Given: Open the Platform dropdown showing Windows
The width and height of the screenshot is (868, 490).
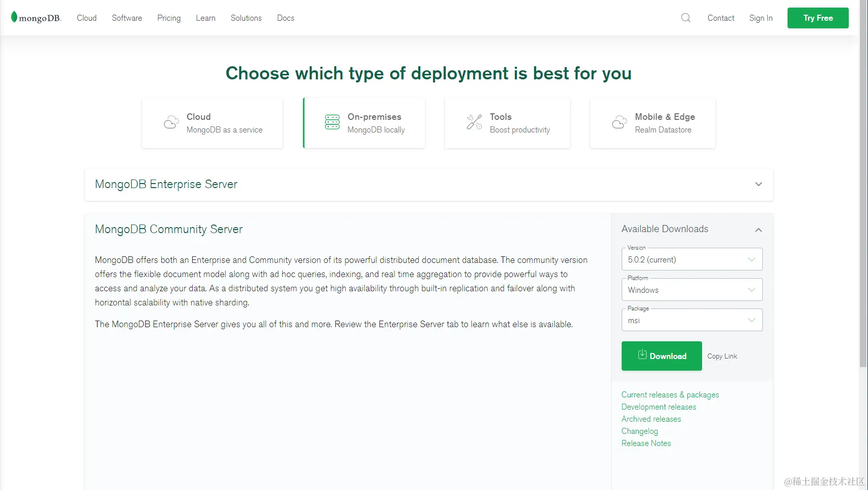Looking at the screenshot, I should click(x=692, y=290).
